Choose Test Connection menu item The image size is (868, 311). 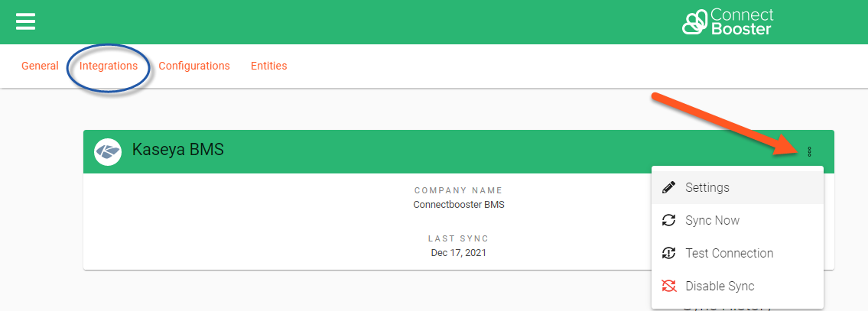(x=729, y=253)
